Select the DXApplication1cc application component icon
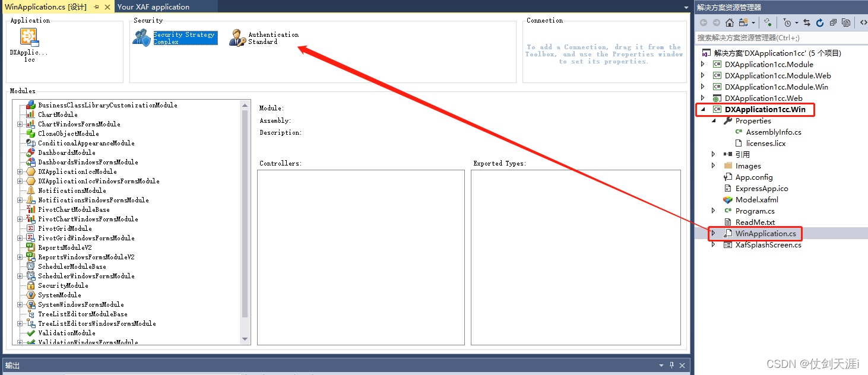The image size is (868, 375). pyautogui.click(x=29, y=37)
